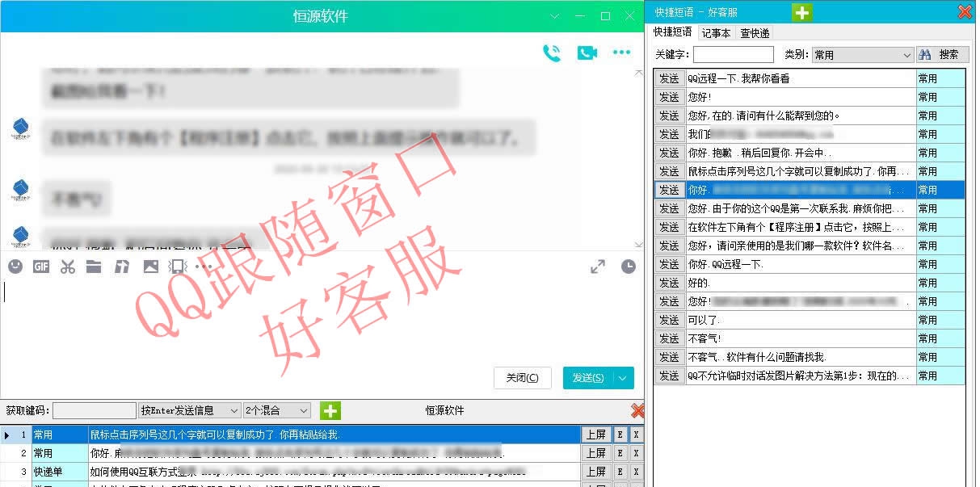
Task: Open the 按Enter发送信息 dropdown
Action: pos(190,410)
